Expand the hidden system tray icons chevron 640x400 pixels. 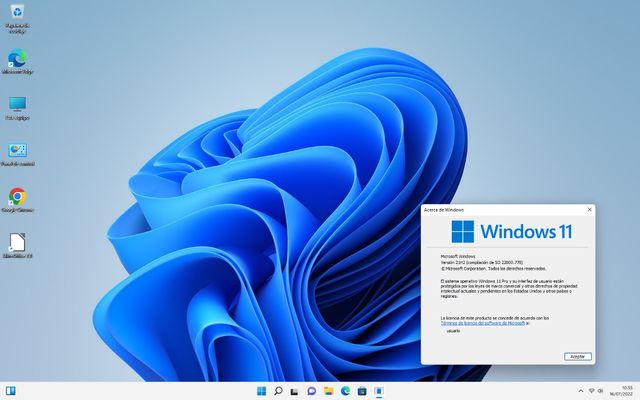pos(581,389)
